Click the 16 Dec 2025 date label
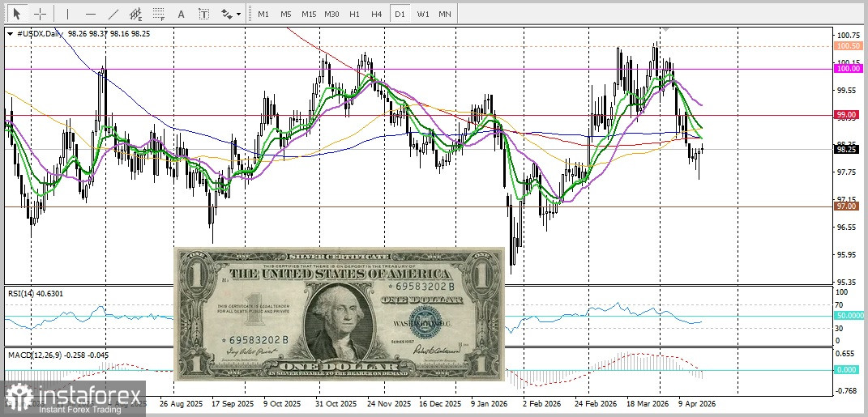The width and height of the screenshot is (868, 417). [x=440, y=403]
